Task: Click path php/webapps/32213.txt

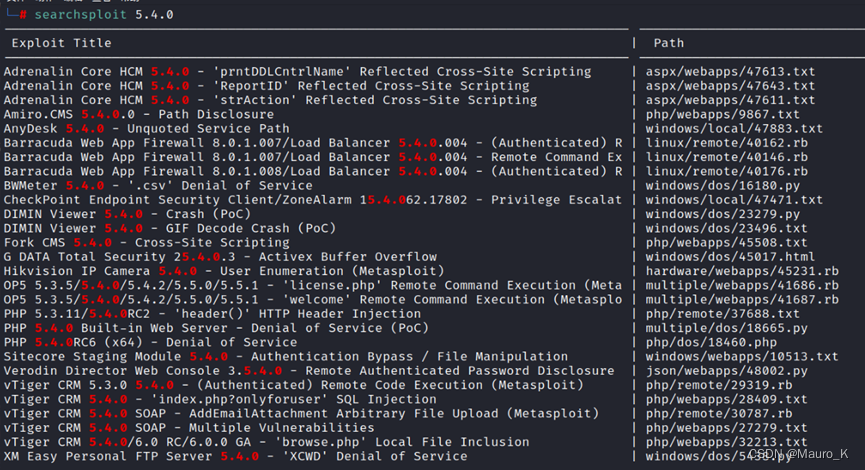Action: pyautogui.click(x=727, y=443)
